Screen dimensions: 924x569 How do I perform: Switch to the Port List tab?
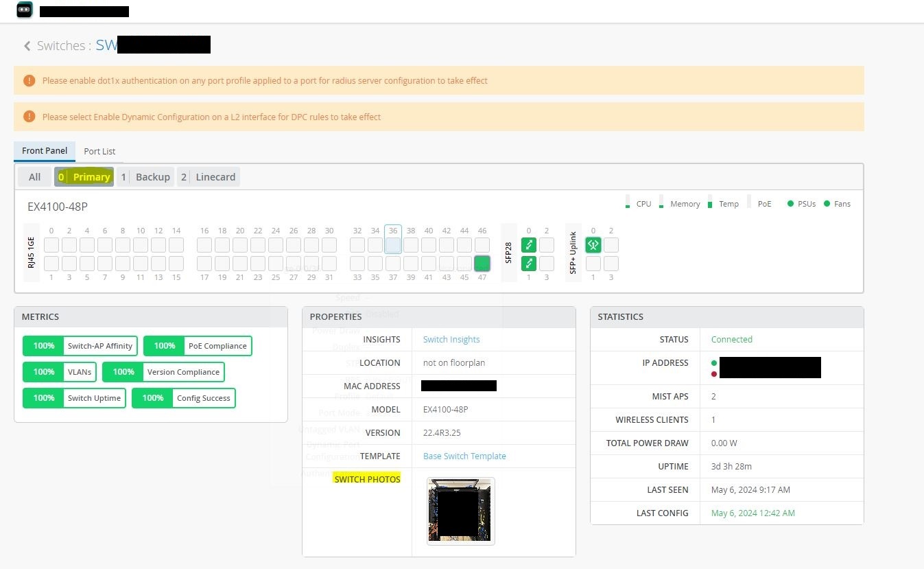99,151
